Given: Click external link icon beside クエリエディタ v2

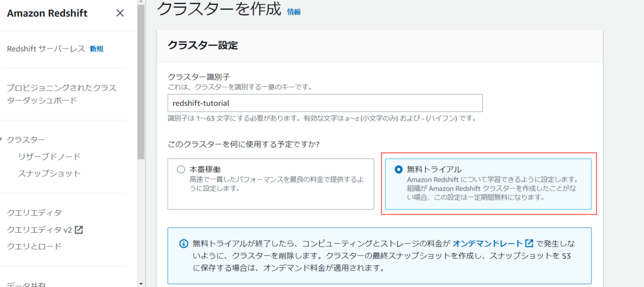Looking at the screenshot, I should 78,230.
